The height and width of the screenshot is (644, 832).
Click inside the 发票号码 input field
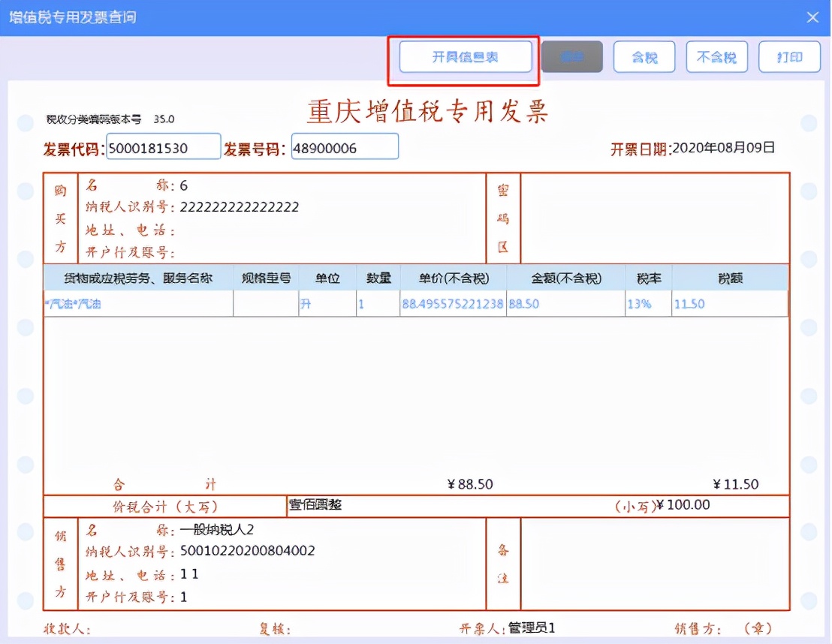345,146
